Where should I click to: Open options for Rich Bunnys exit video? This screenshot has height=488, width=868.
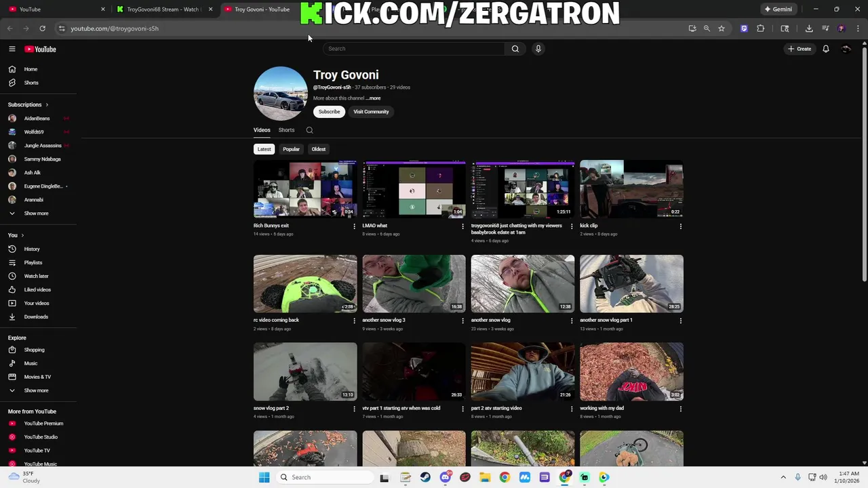pos(354,226)
